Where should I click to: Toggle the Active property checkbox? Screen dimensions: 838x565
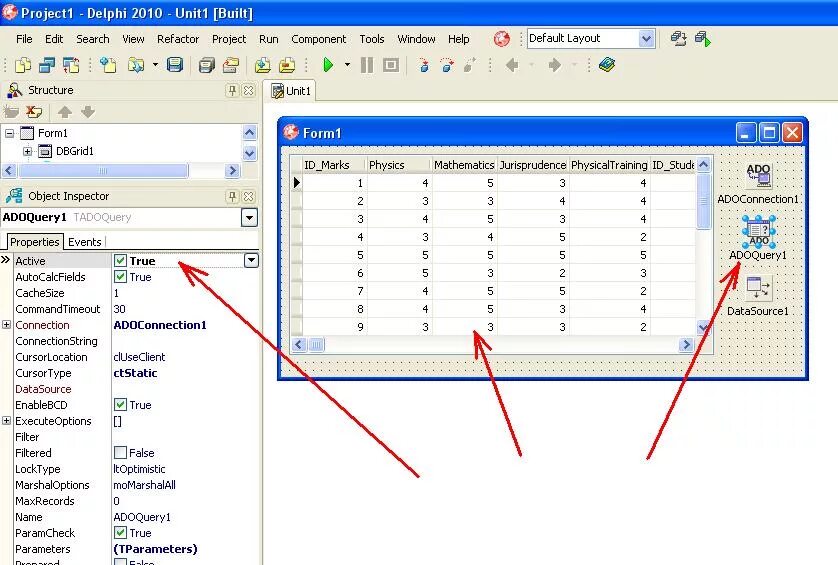(120, 261)
